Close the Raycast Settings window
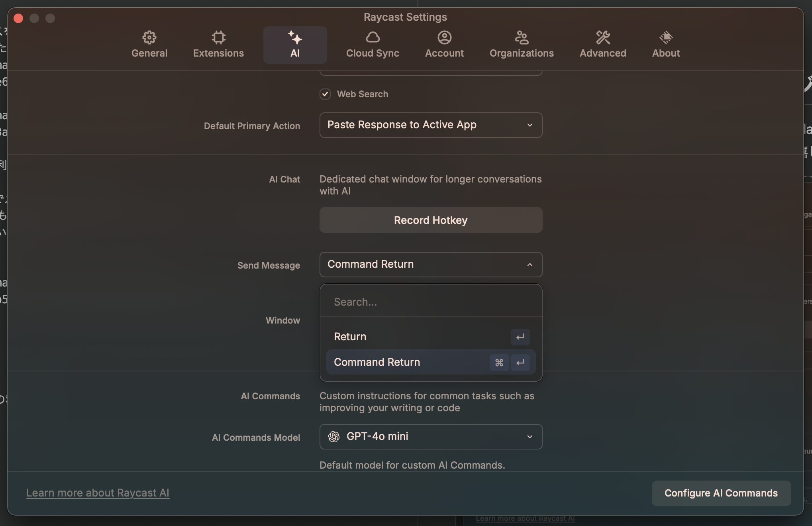 (18, 18)
